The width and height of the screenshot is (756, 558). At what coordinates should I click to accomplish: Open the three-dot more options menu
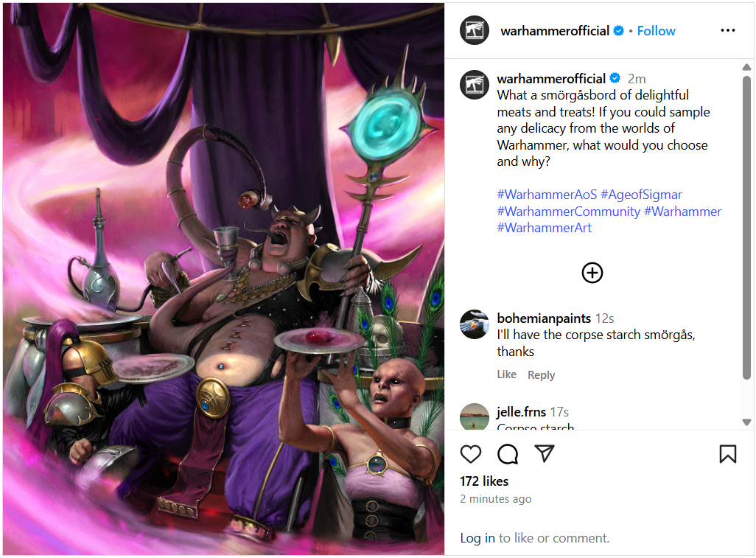pos(727,30)
